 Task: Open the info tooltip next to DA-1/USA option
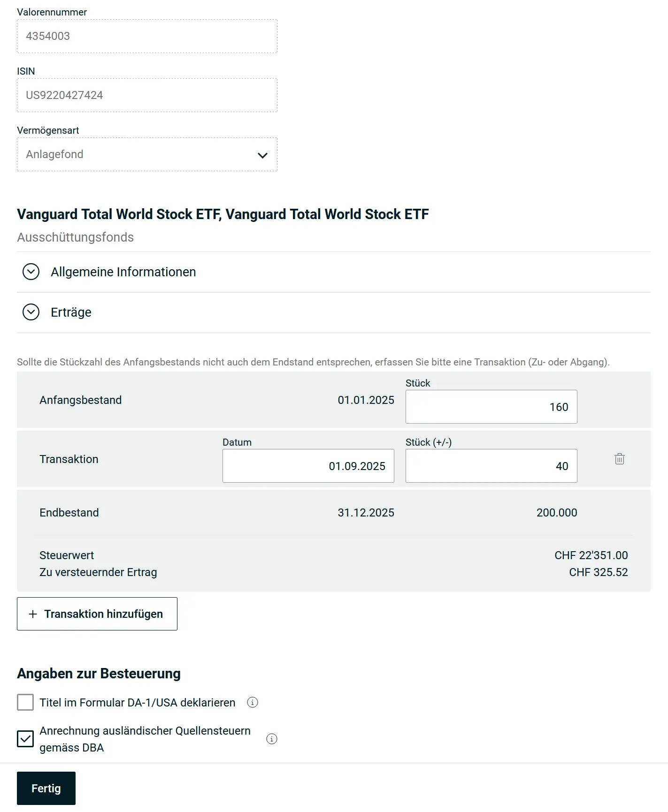[253, 702]
